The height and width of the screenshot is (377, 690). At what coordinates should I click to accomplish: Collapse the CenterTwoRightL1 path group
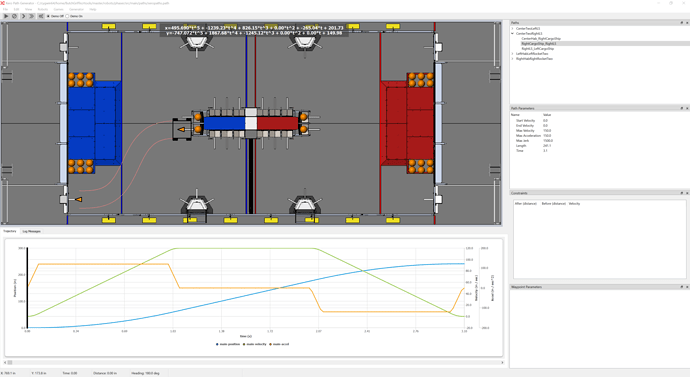(x=512, y=33)
